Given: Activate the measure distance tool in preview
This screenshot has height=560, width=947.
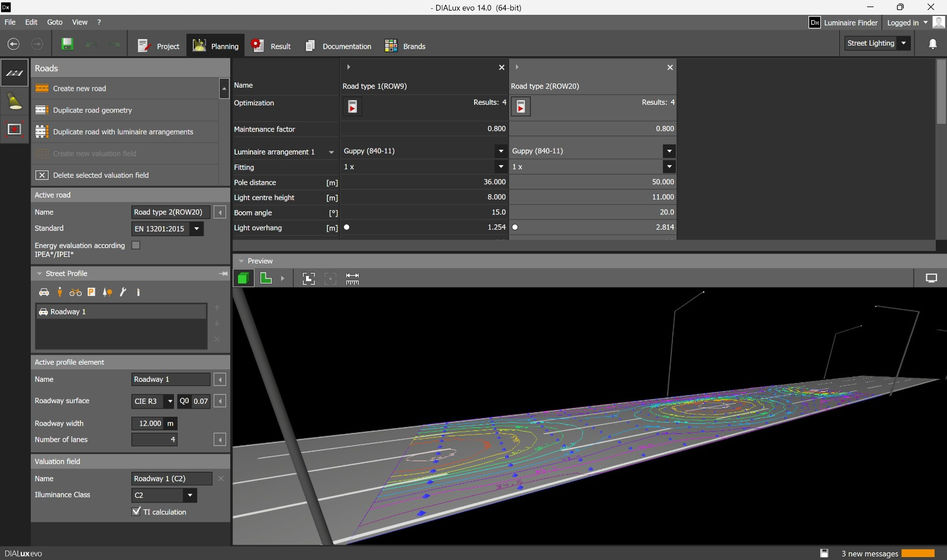Looking at the screenshot, I should point(352,279).
